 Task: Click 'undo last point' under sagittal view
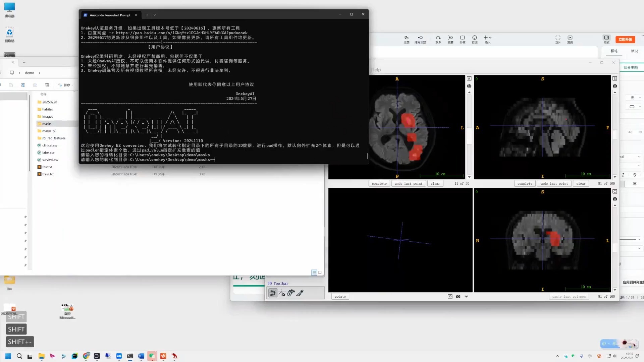coord(554,183)
